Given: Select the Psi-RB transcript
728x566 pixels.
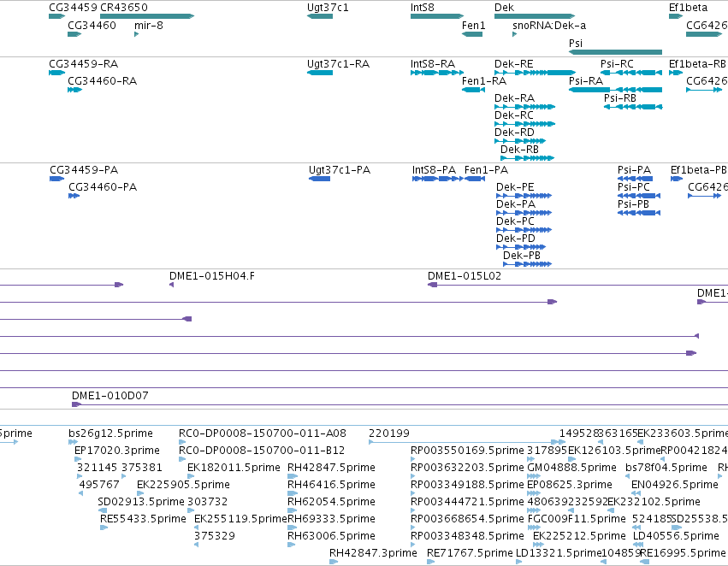Looking at the screenshot, I should pos(633,107).
